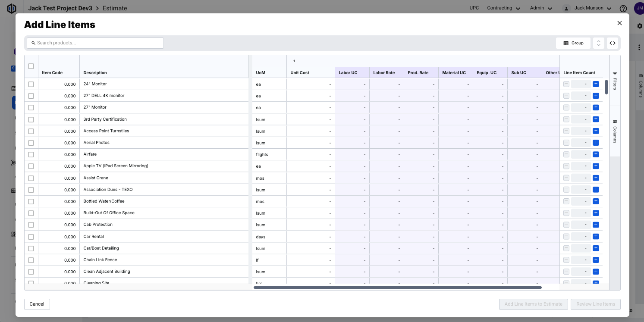Increment Car Rental line item count
The height and width of the screenshot is (322, 644).
(596, 236)
